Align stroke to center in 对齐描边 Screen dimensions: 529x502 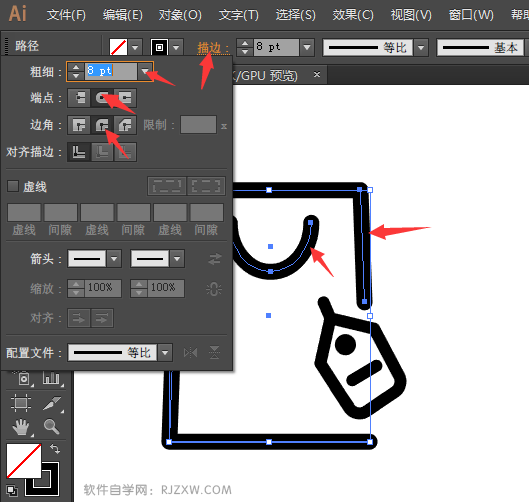pyautogui.click(x=79, y=152)
